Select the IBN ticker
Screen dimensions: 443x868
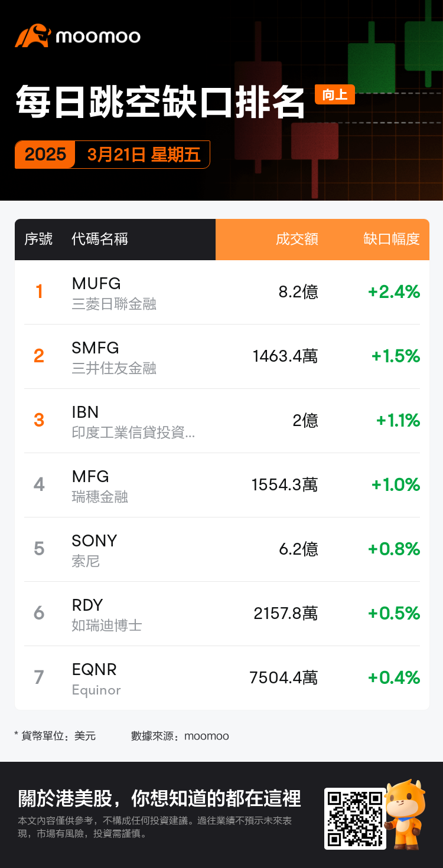point(85,412)
